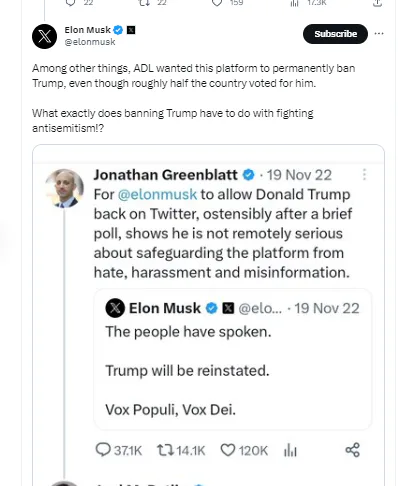Click the X avatar in the quoted Musk tweet
Viewport: 398px width, 486px height.
(115, 308)
